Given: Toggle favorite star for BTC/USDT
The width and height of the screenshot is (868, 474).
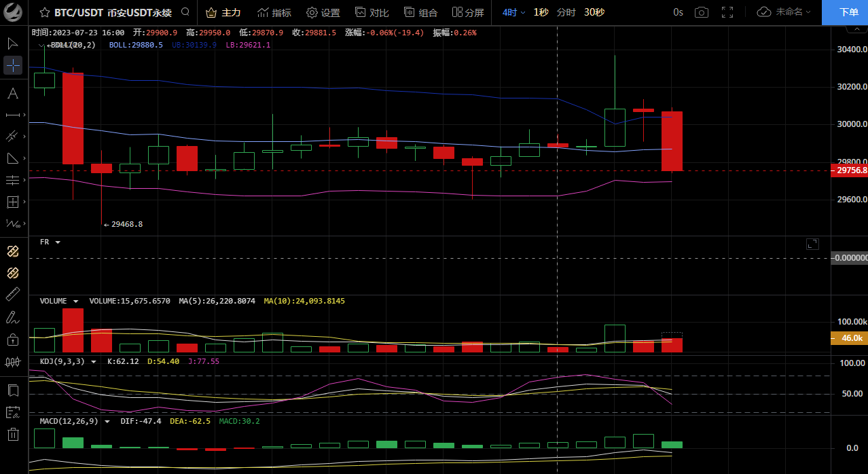Looking at the screenshot, I should click(44, 12).
